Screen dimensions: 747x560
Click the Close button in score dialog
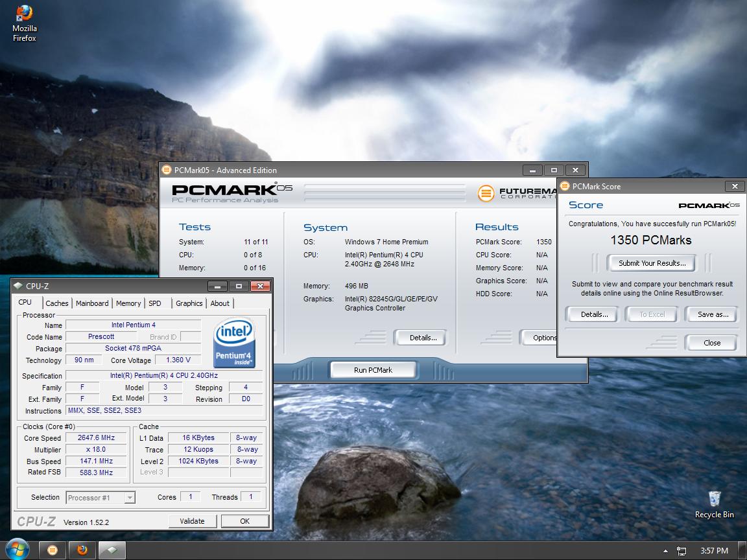point(712,343)
